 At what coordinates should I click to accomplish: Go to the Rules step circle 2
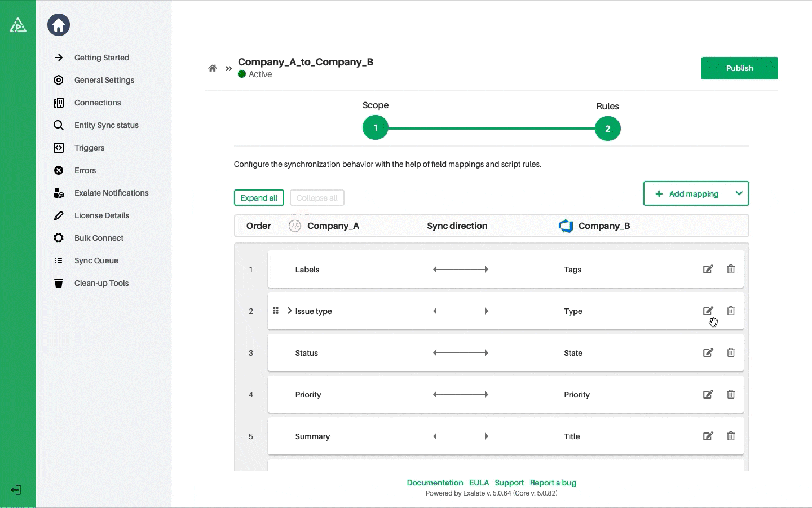(x=608, y=129)
